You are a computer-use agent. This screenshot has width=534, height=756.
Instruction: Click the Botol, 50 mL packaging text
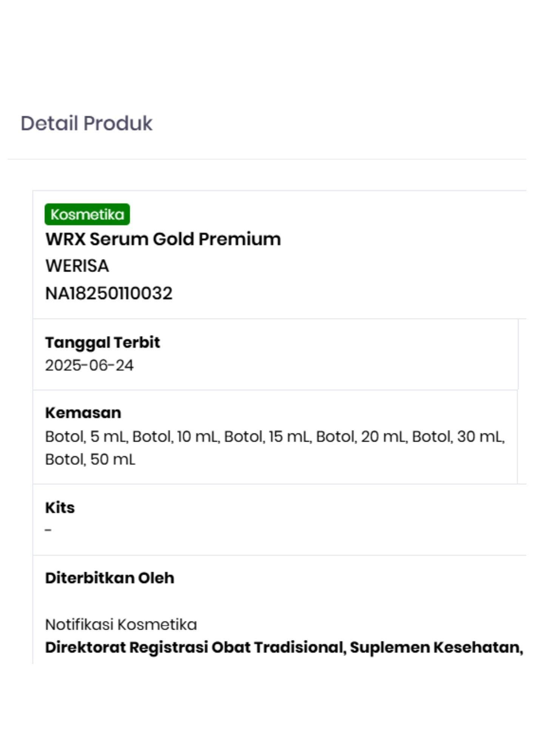pos(90,460)
